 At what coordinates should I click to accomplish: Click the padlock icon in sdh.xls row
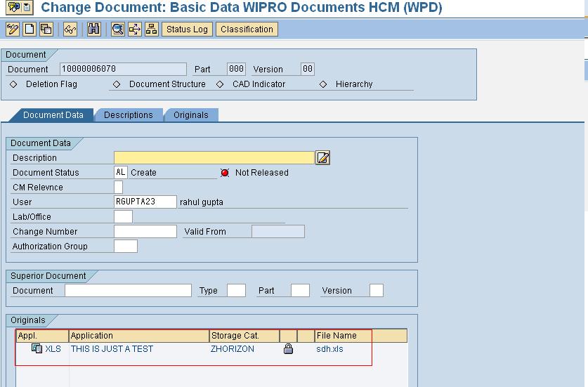coord(288,349)
